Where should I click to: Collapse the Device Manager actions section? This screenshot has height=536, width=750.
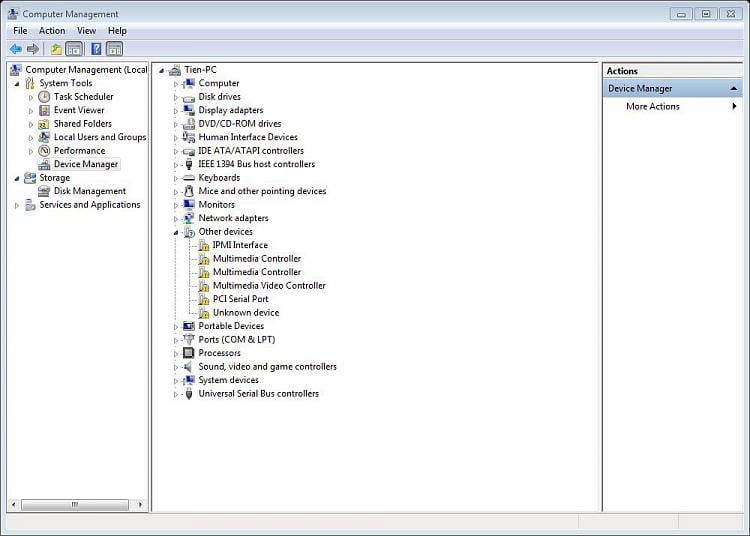[733, 88]
